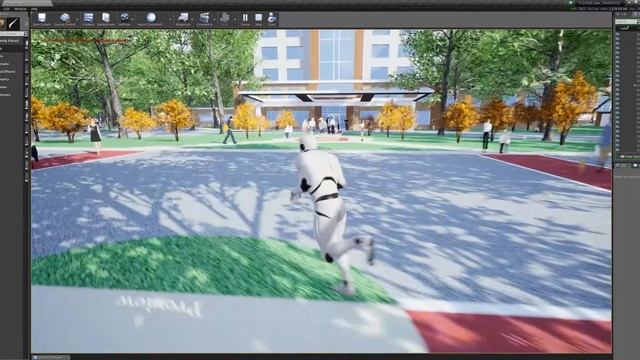
Task: Click the round globe import toolbar icon
Action: click(x=151, y=19)
